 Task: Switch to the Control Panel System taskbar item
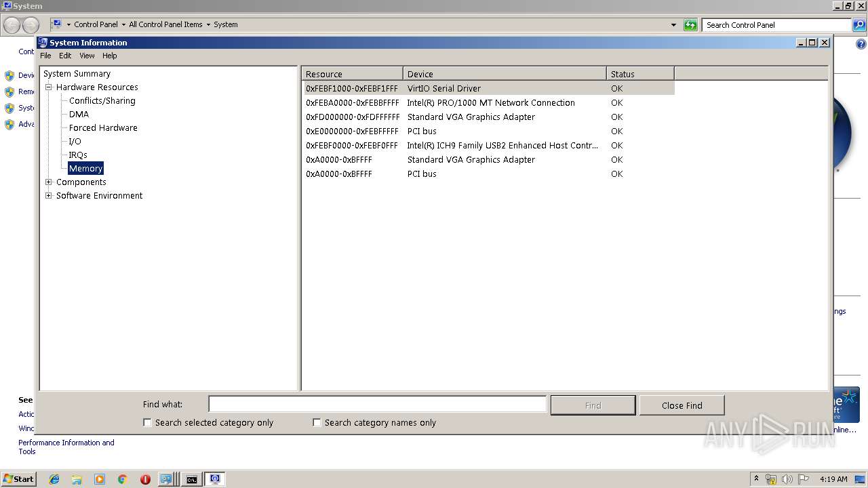(x=167, y=479)
